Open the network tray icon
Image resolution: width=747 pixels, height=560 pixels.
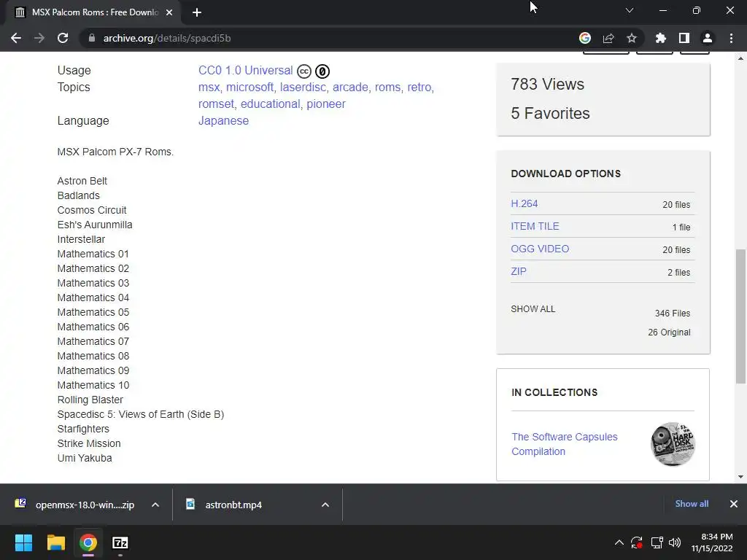pyautogui.click(x=657, y=542)
